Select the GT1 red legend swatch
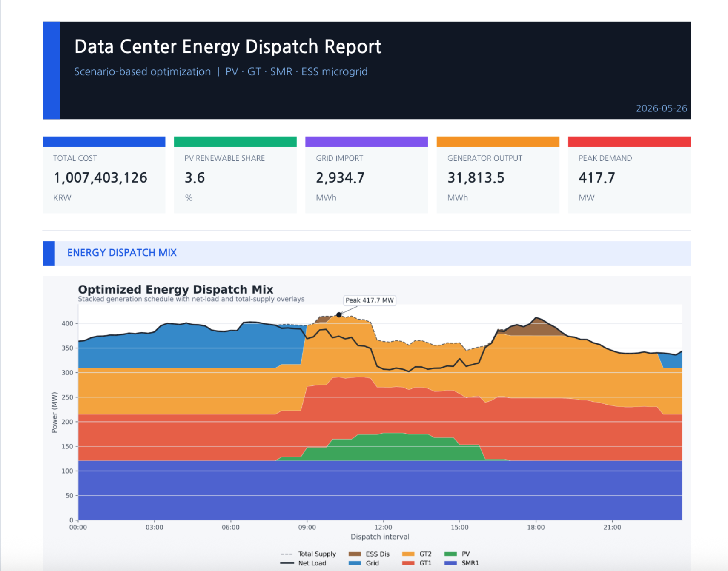This screenshot has width=728, height=571. pyautogui.click(x=408, y=563)
